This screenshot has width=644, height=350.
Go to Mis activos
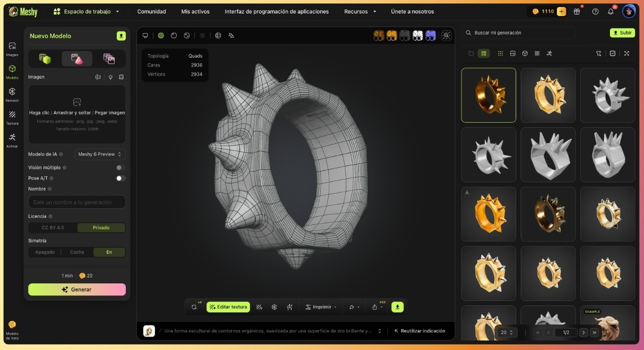pyautogui.click(x=195, y=12)
